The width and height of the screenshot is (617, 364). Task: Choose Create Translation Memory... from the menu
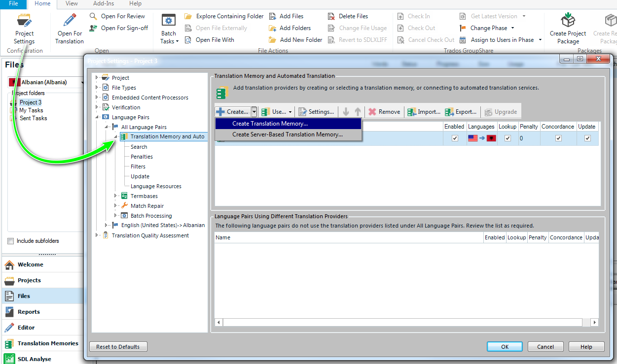(288, 124)
